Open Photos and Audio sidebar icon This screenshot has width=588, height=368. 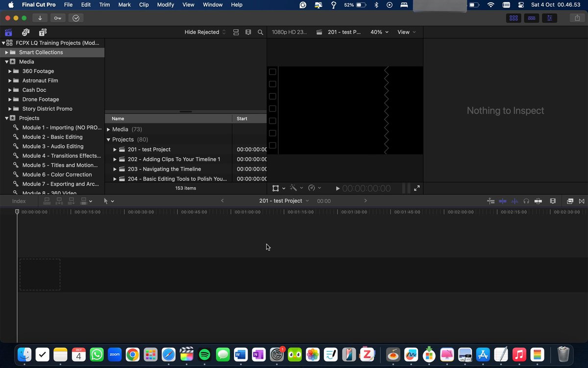click(x=25, y=32)
